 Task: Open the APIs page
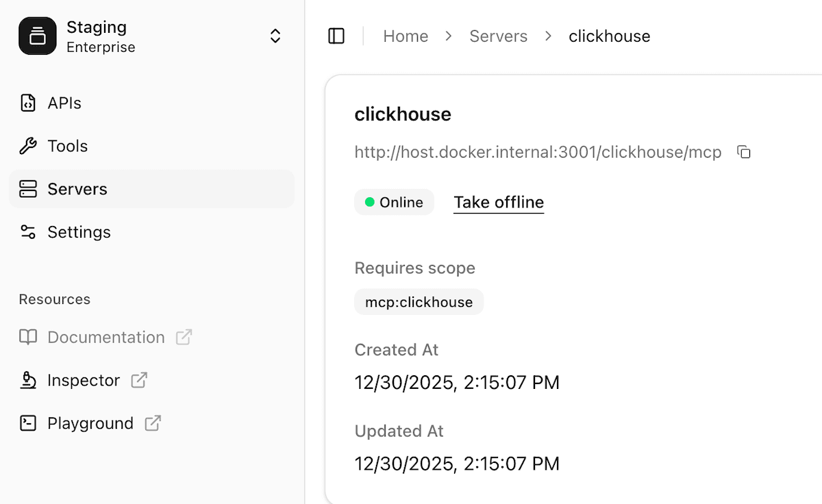click(64, 103)
